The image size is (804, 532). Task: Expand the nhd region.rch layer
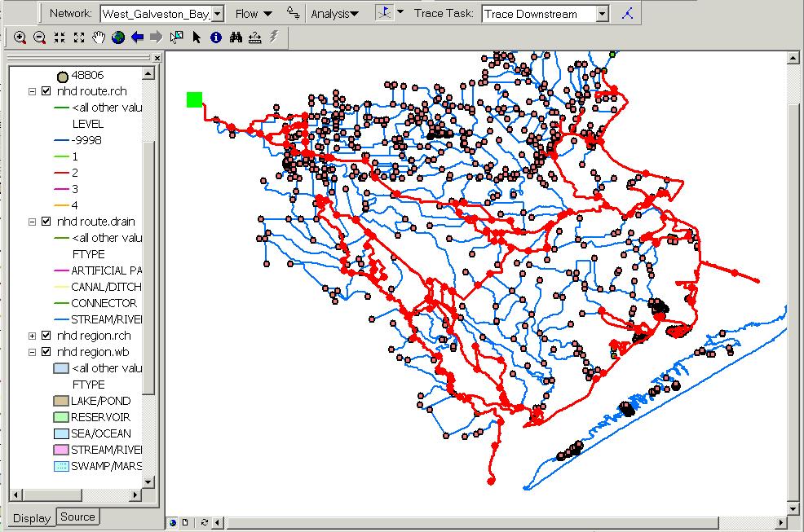click(33, 336)
